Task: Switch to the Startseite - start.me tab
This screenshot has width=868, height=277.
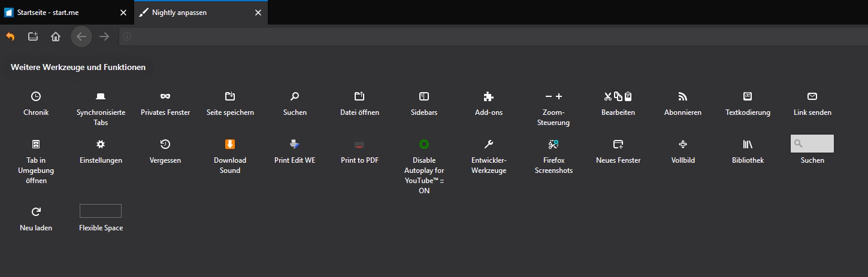Action: [61, 13]
